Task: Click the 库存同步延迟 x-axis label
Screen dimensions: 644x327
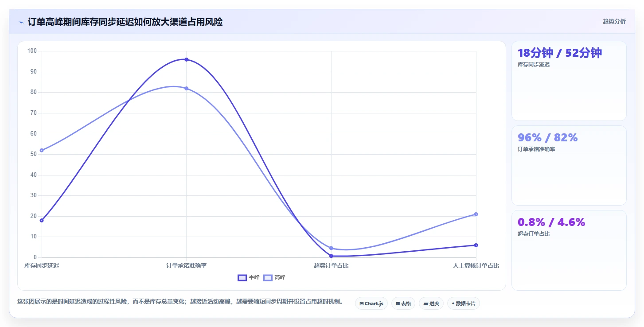Action: (x=42, y=265)
